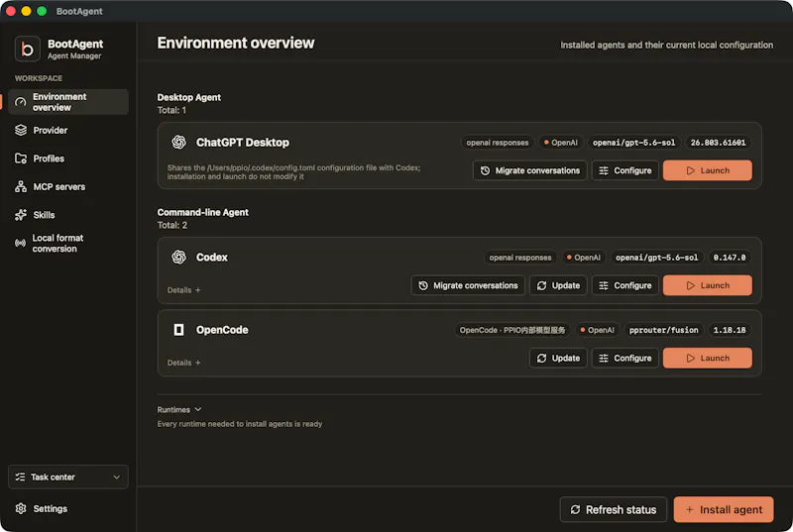Click the Codex OpenAI logo icon
The width and height of the screenshot is (793, 532).
point(179,258)
